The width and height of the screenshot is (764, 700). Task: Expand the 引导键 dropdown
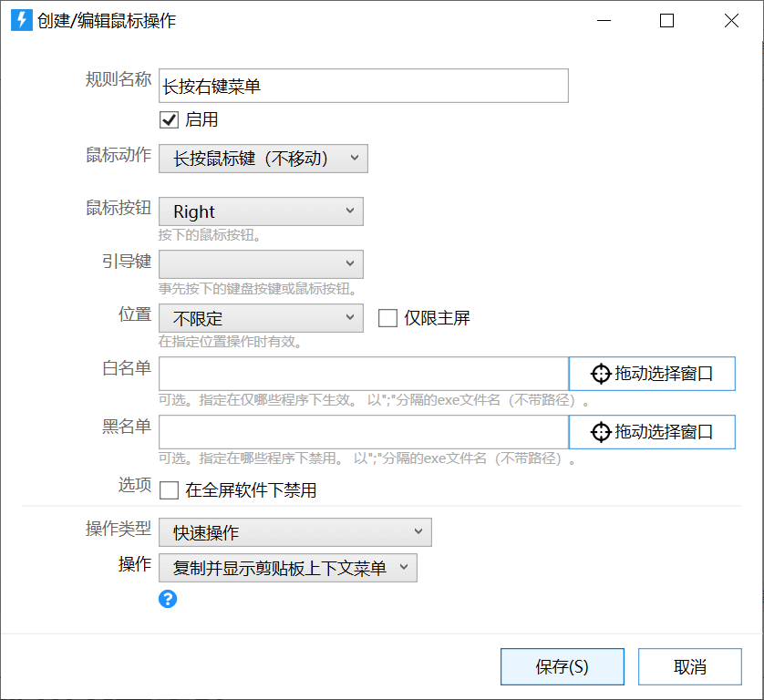click(x=261, y=264)
